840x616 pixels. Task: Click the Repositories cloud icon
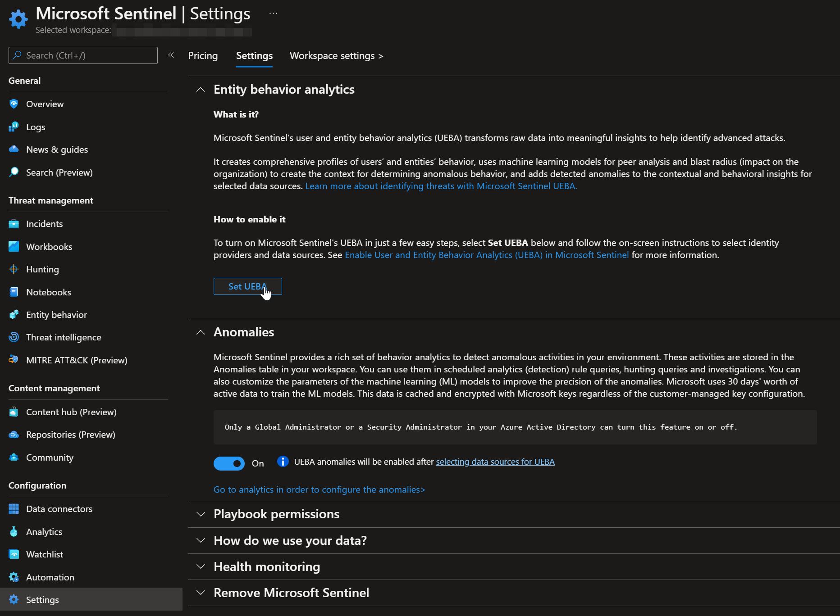click(x=14, y=435)
